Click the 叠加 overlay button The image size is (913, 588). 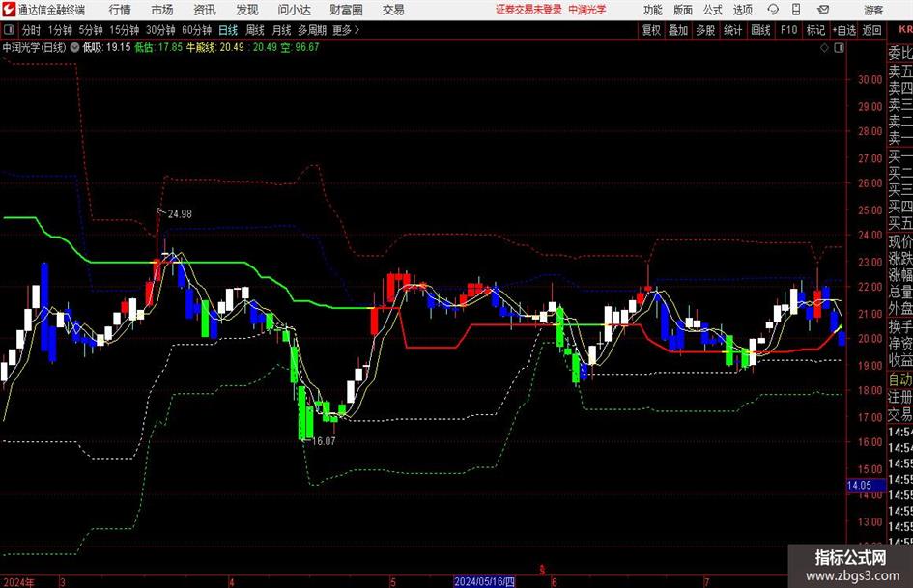click(x=678, y=30)
